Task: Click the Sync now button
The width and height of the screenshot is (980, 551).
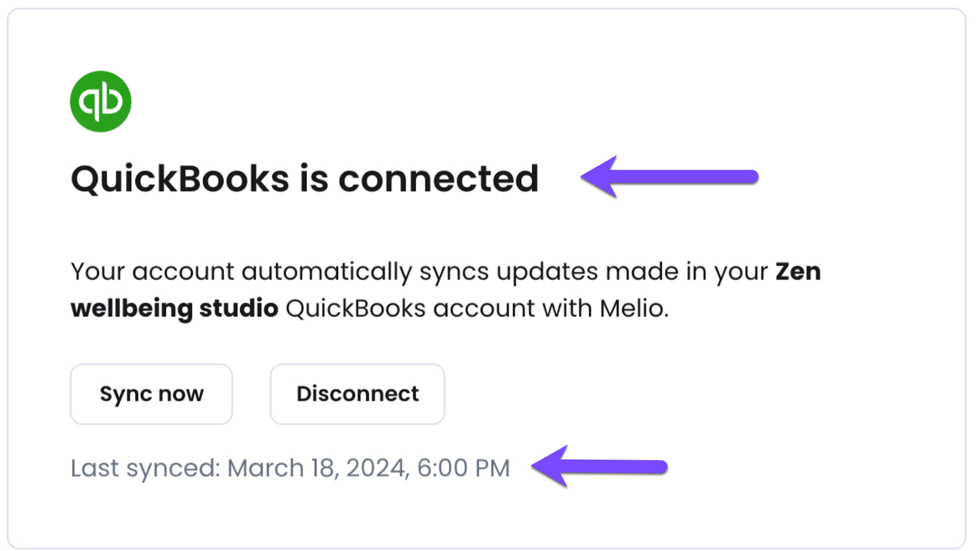Action: coord(151,394)
